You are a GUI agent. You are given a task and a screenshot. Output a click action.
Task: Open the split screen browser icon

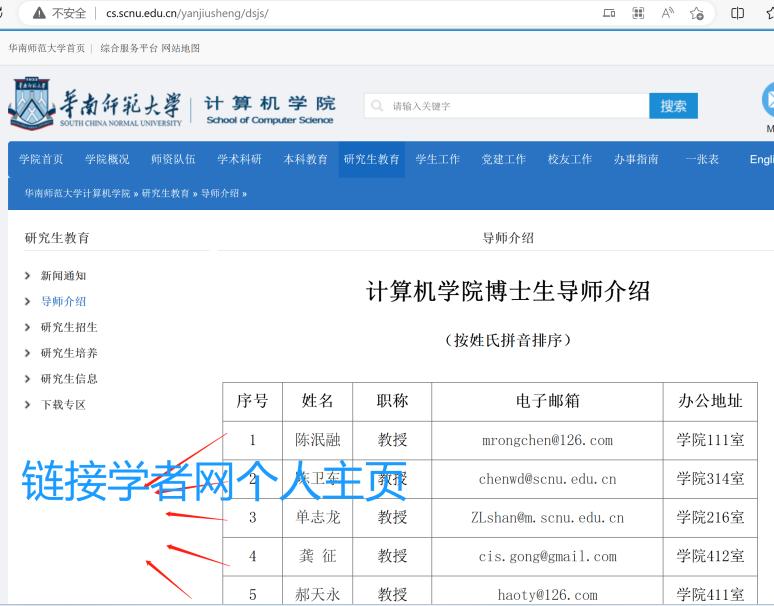pyautogui.click(x=738, y=13)
